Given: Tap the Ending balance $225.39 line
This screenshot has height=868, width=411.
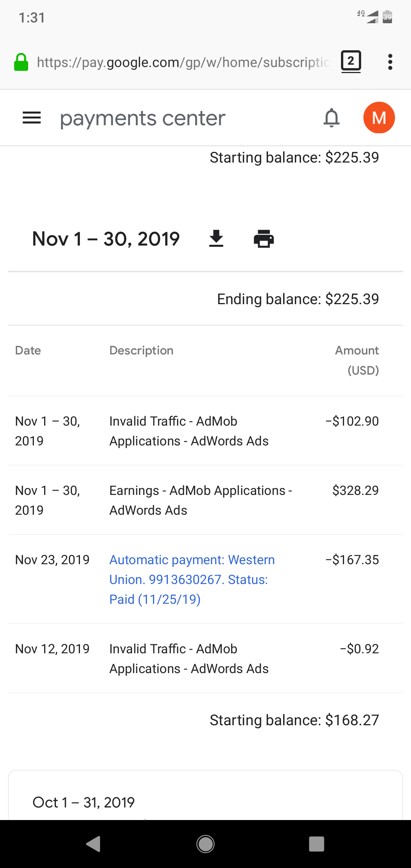Looking at the screenshot, I should (x=298, y=299).
